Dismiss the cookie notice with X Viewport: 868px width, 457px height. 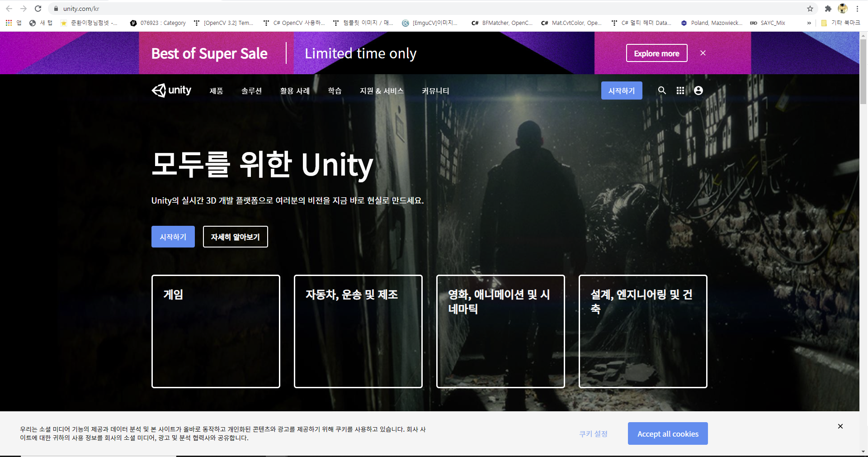tap(840, 426)
